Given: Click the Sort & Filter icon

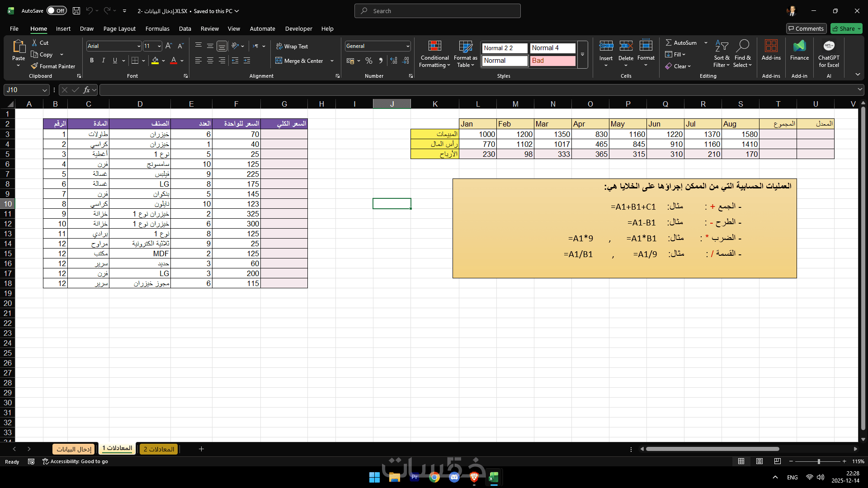Looking at the screenshot, I should click(x=722, y=46).
